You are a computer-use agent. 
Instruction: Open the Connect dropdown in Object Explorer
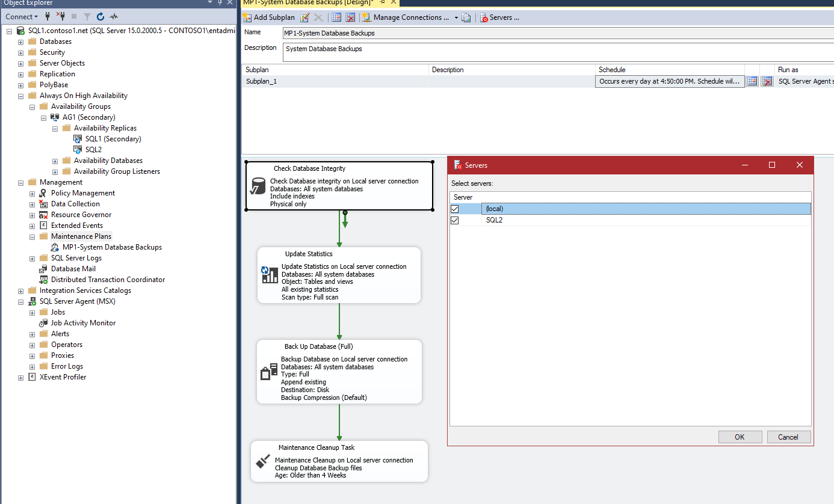[x=22, y=17]
